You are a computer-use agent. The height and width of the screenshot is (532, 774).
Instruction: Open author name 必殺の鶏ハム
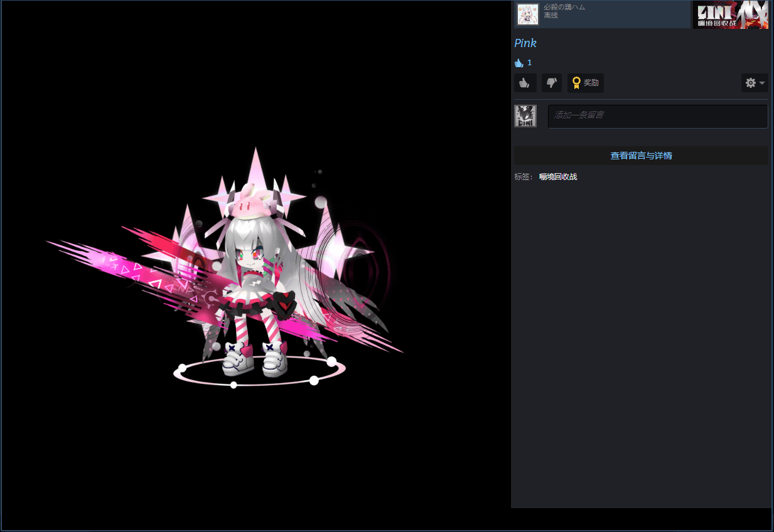point(564,7)
